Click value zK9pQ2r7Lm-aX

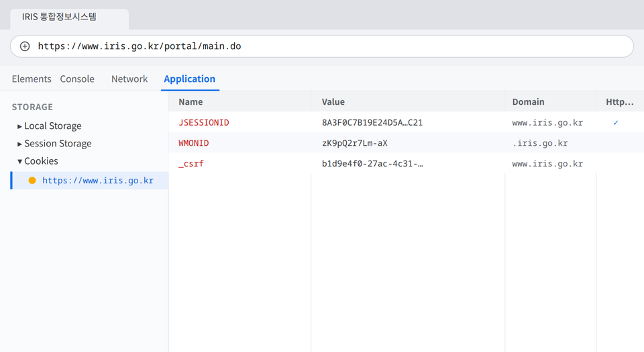pyautogui.click(x=354, y=143)
